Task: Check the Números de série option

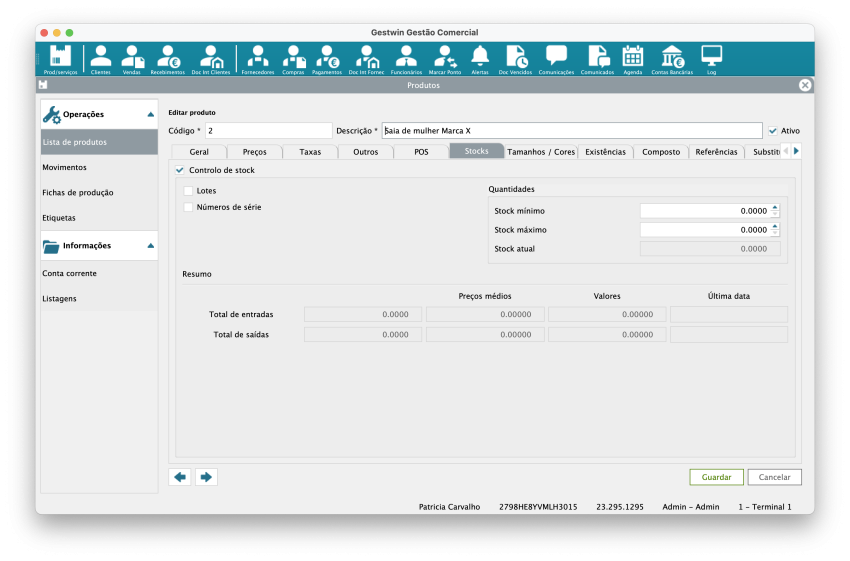Action: (188, 207)
